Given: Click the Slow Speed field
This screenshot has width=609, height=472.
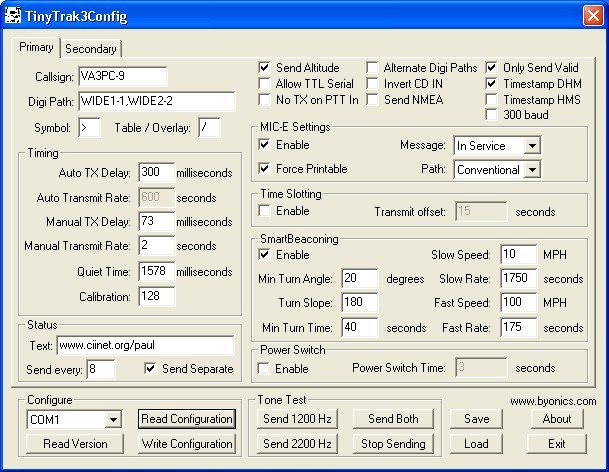Looking at the screenshot, I should [x=519, y=254].
